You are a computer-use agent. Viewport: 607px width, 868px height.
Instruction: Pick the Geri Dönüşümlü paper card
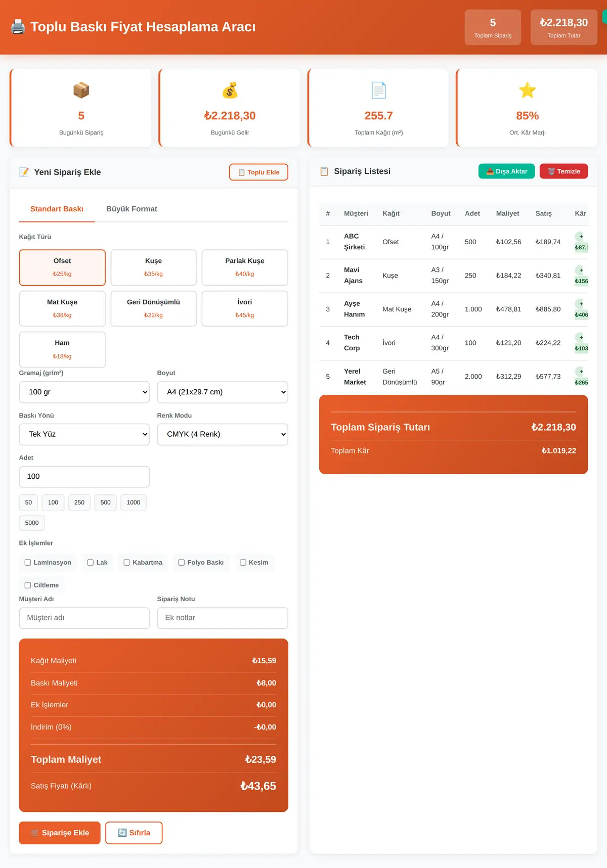(x=153, y=308)
